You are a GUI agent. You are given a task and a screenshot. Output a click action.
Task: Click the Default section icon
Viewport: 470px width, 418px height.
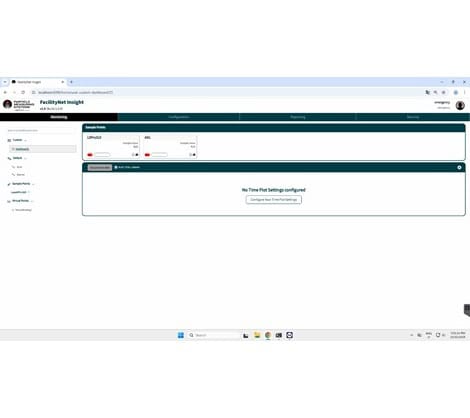pos(9,158)
